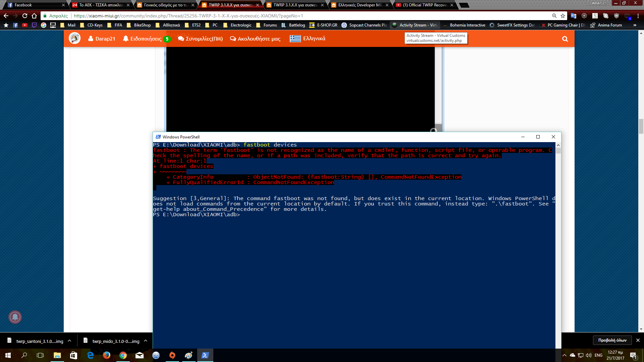This screenshot has height=362, width=644.
Task: Click the red notification bell bubble
Action: pyautogui.click(x=15, y=317)
